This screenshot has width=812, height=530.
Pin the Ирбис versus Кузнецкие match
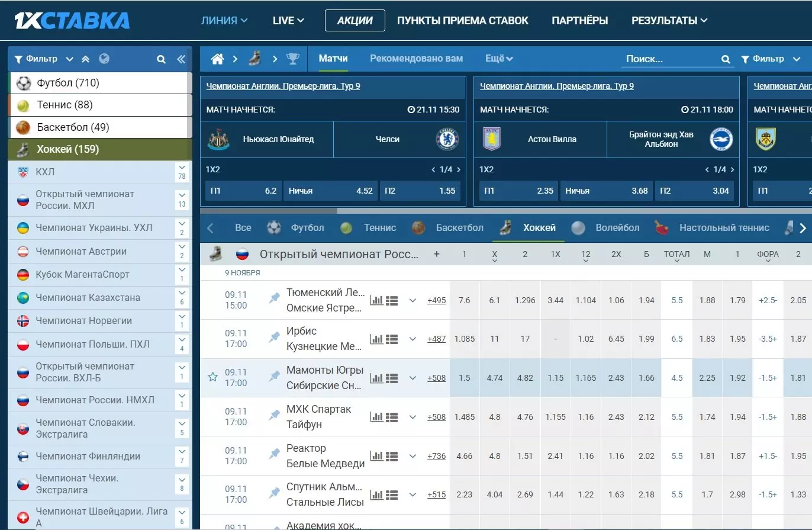273,338
